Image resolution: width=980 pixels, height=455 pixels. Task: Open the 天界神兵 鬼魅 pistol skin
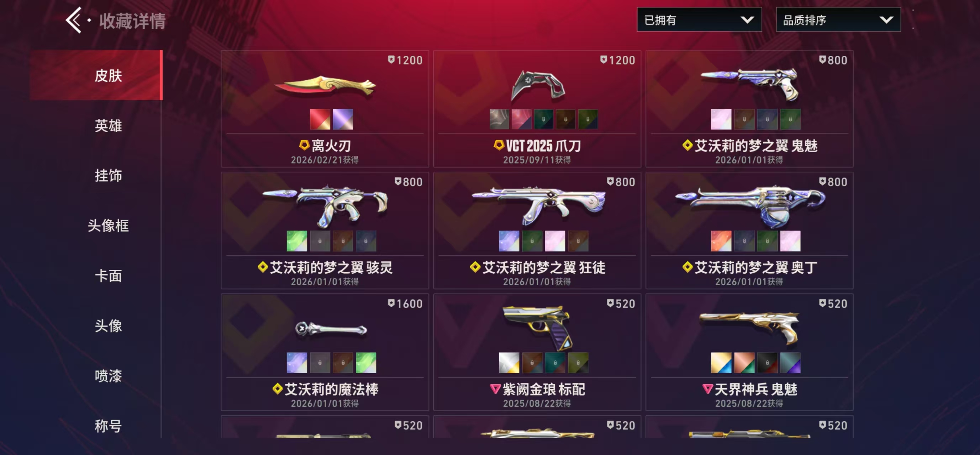click(x=749, y=327)
